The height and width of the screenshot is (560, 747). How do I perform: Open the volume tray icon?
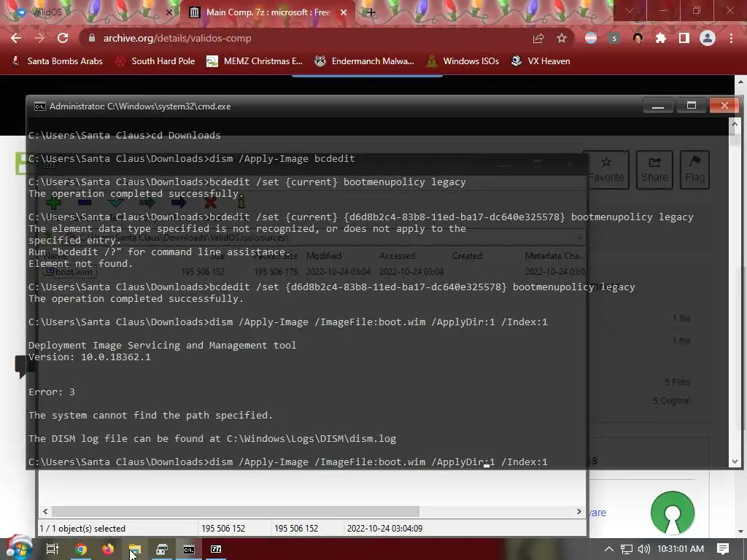pyautogui.click(x=643, y=549)
